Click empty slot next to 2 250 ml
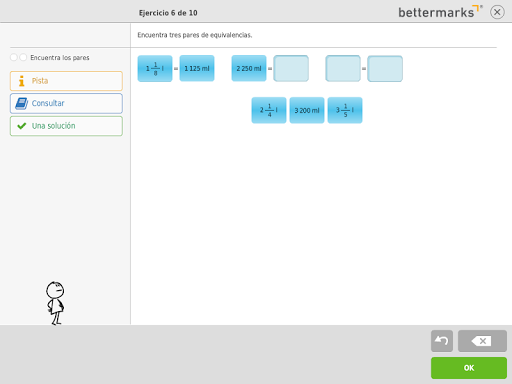Screen dimensions: 512x384 click(x=291, y=69)
